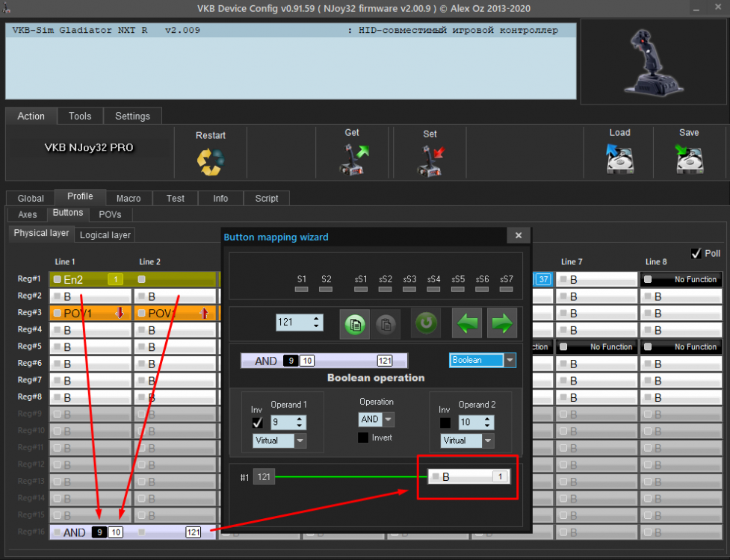Click the B cell Line 7 Reg#1
The image size is (730, 560).
596,279
